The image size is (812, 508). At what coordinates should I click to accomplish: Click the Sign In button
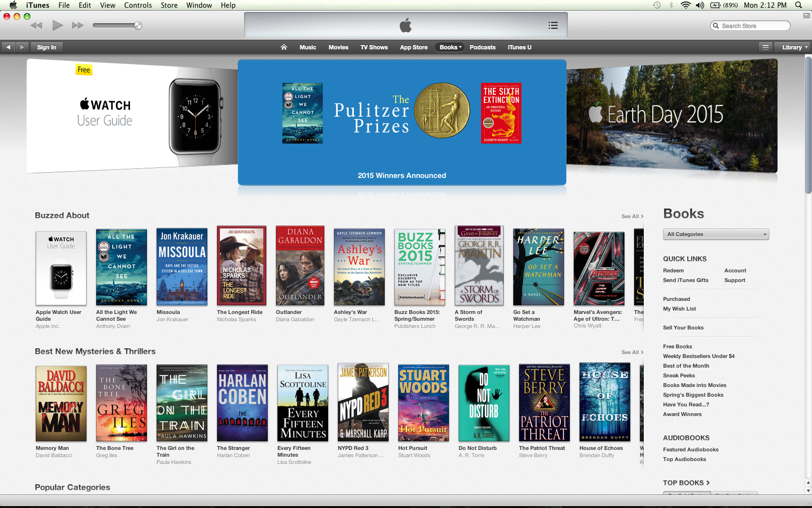(47, 47)
